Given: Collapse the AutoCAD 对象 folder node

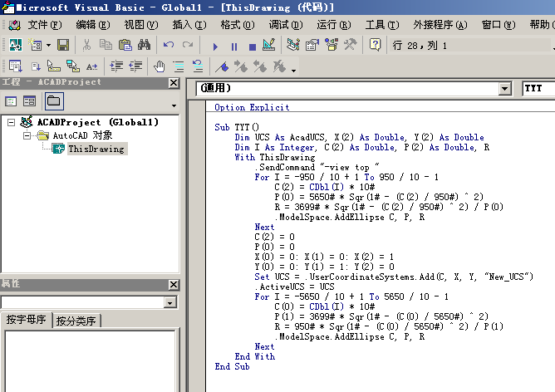Looking at the screenshot, I should (27, 135).
